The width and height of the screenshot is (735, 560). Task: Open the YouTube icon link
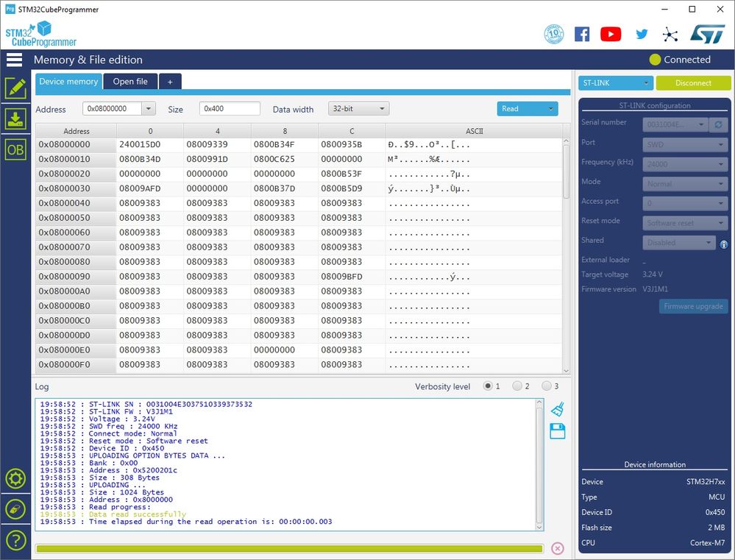pyautogui.click(x=611, y=35)
